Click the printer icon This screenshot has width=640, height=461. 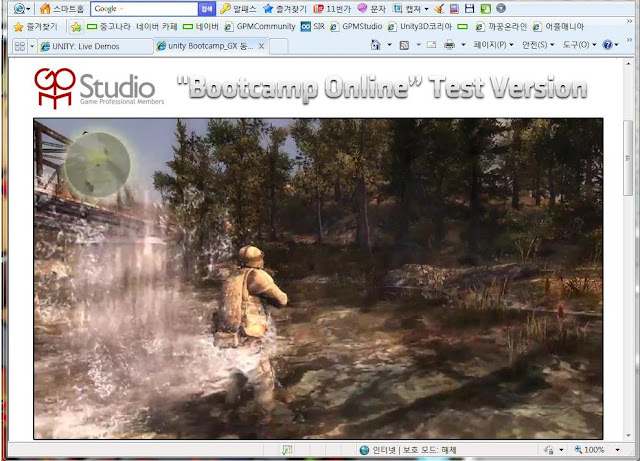click(449, 45)
